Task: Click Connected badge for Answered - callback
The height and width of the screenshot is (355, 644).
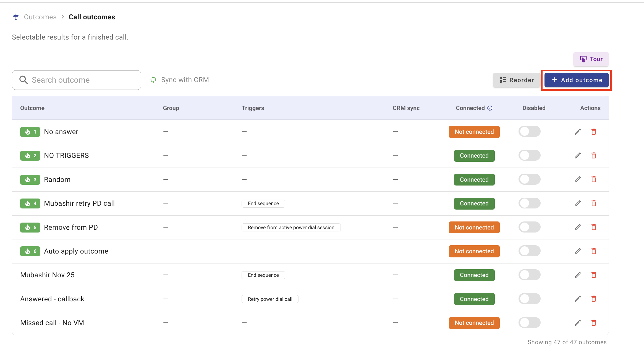Action: tap(474, 299)
